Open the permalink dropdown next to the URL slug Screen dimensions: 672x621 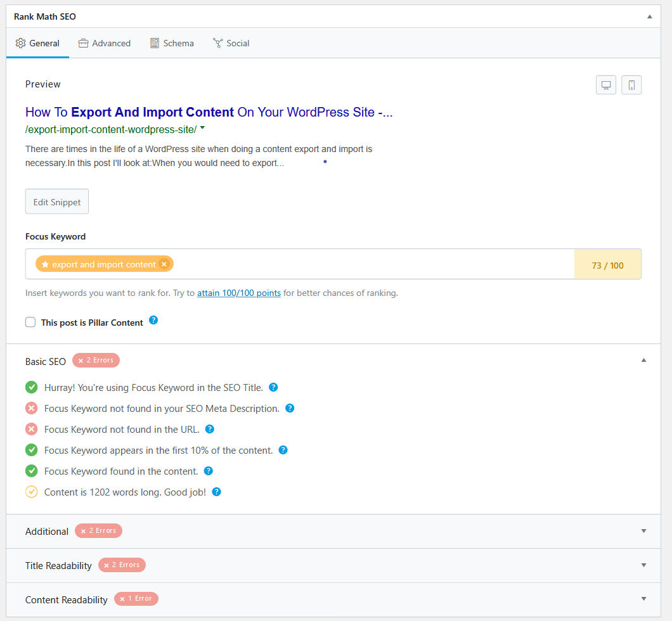pos(202,127)
